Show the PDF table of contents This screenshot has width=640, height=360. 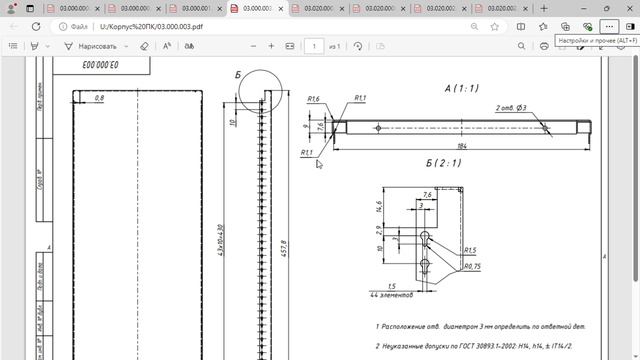coord(13,46)
